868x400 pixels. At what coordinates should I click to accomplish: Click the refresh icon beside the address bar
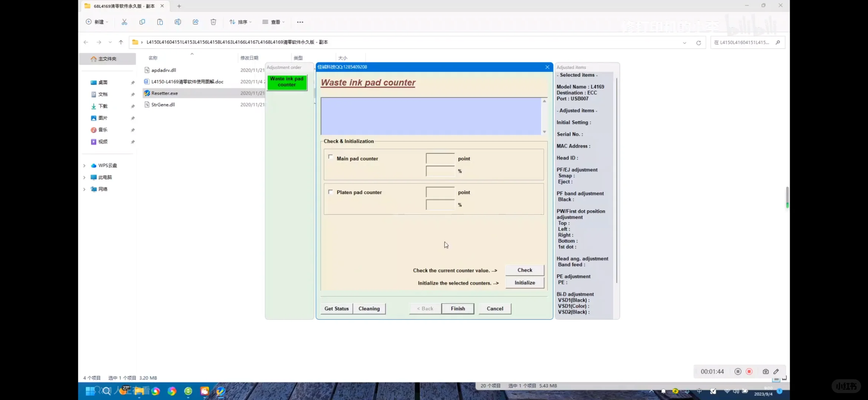click(x=698, y=43)
